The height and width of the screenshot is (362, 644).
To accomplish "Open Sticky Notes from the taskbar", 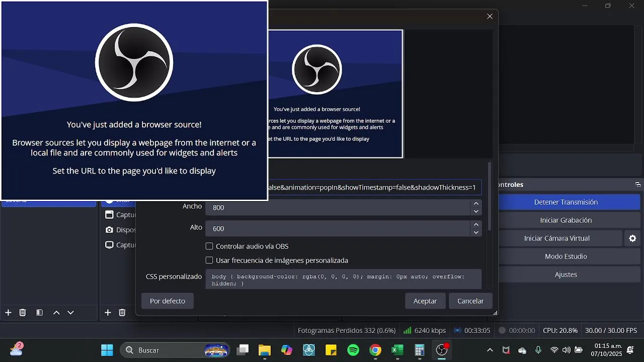I will point(331,350).
